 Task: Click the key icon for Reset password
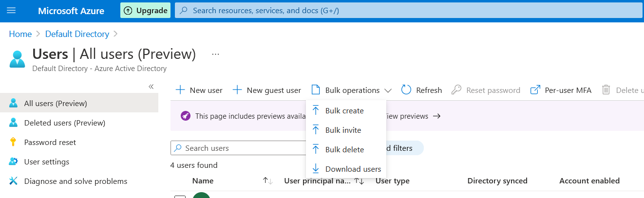click(456, 90)
